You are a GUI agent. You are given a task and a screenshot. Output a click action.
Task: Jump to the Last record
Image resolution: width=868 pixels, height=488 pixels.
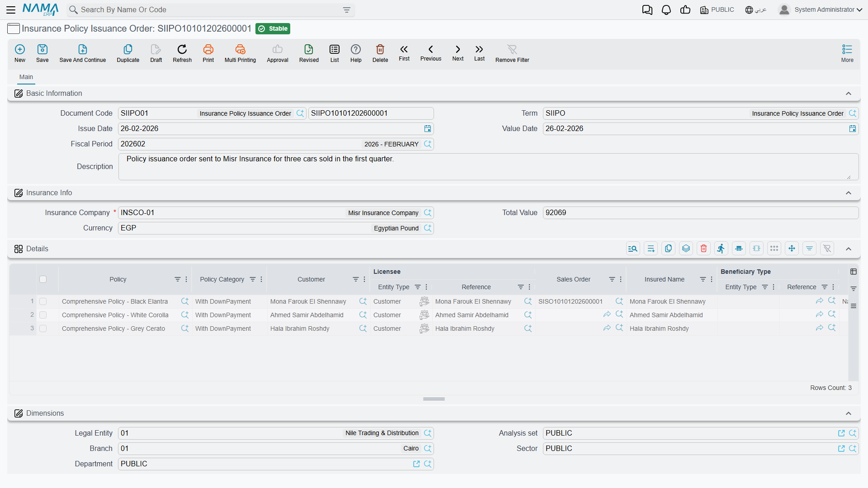pos(479,52)
